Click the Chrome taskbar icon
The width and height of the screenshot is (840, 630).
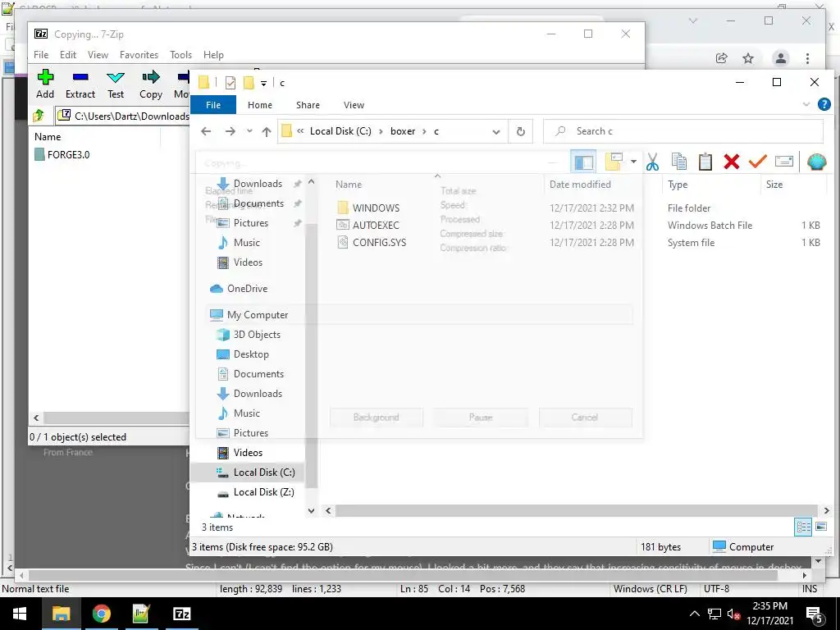[101, 614]
